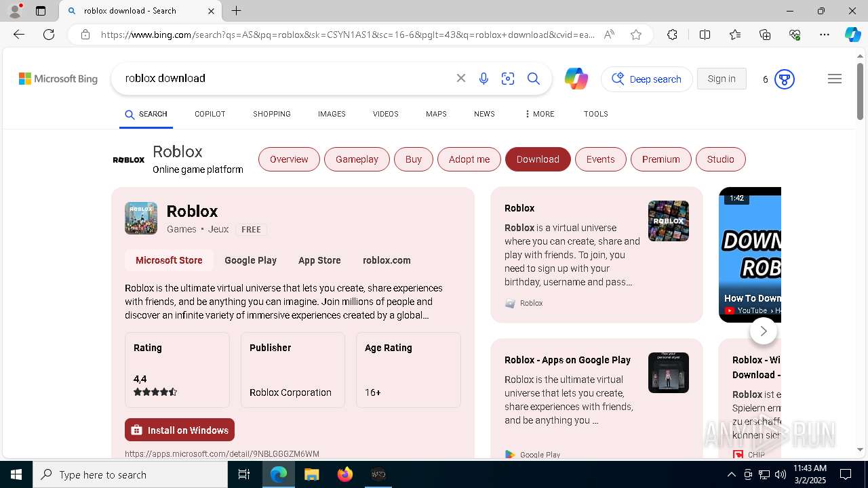Open Microsoft Rewards medal icon
This screenshot has width=868, height=488.
(785, 79)
